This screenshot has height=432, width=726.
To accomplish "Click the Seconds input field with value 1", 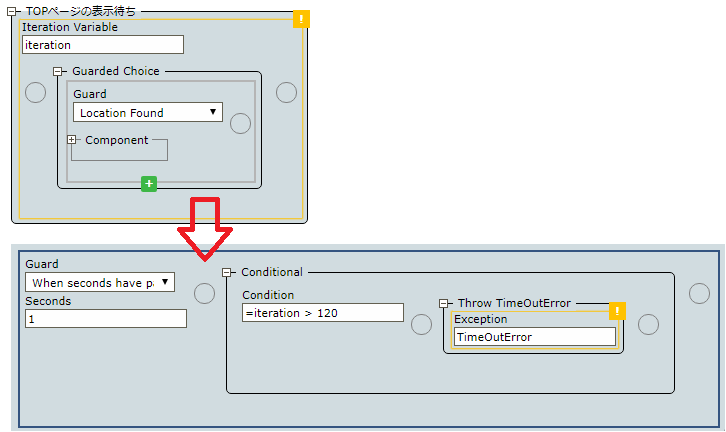I will pyautogui.click(x=106, y=319).
